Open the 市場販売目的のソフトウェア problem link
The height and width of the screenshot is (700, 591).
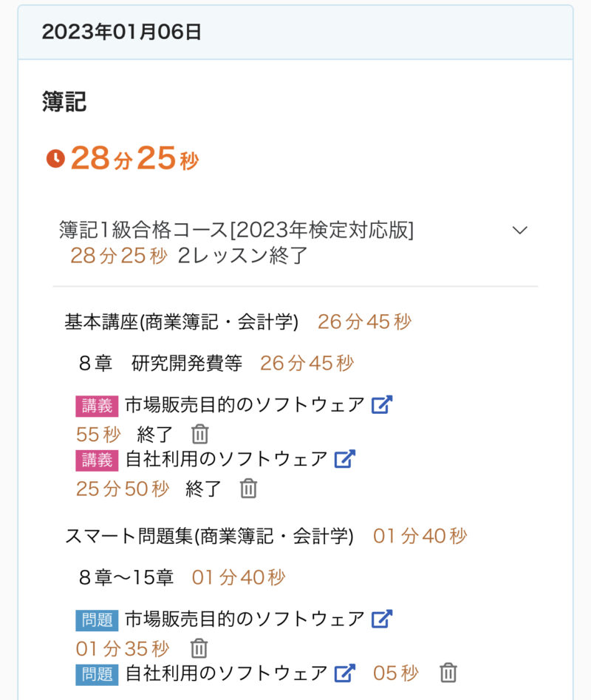point(245,618)
